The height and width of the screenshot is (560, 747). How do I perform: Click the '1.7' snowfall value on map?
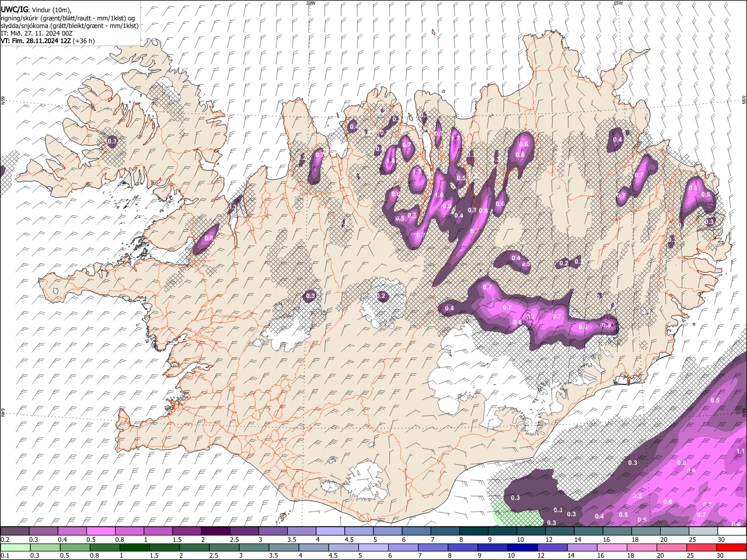455,139
